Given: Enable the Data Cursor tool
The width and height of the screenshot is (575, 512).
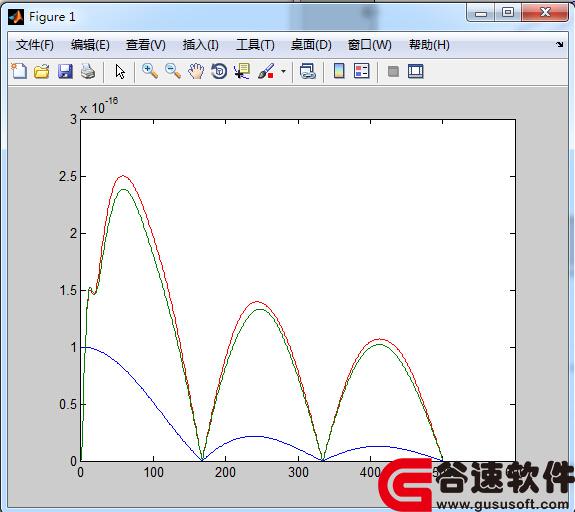Looking at the screenshot, I should pyautogui.click(x=242, y=71).
